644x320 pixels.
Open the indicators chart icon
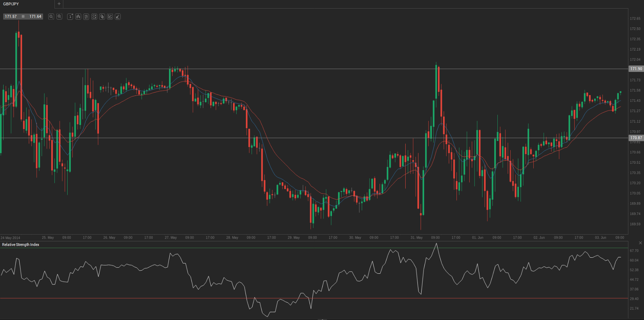[94, 17]
